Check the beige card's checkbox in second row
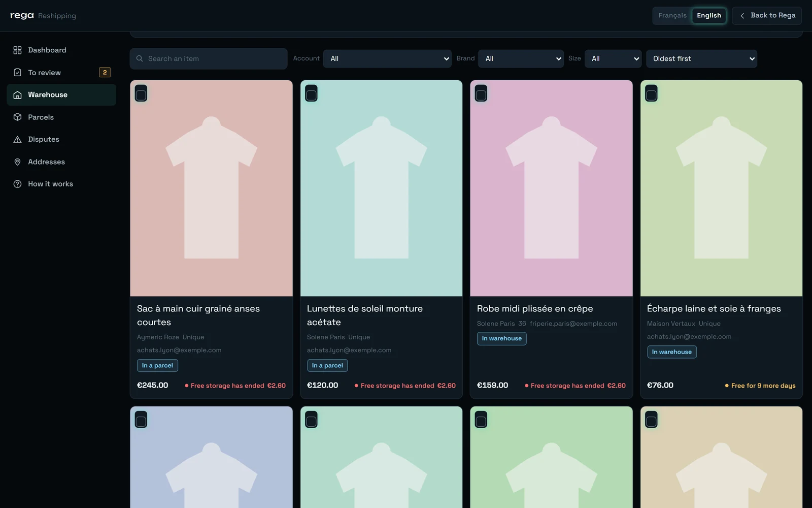The image size is (812, 508). [x=651, y=421]
